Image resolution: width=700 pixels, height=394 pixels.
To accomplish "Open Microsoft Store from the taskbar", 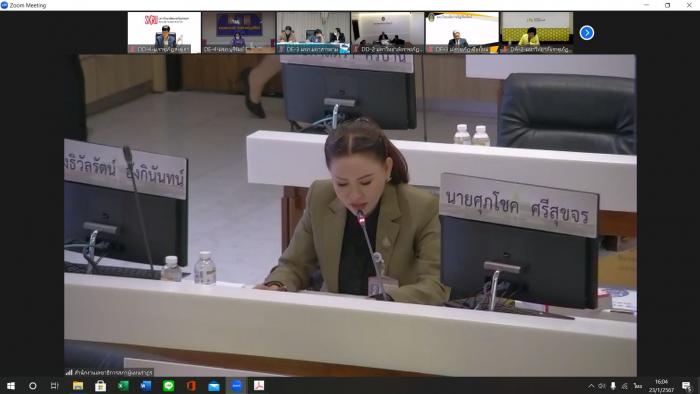I will point(100,386).
